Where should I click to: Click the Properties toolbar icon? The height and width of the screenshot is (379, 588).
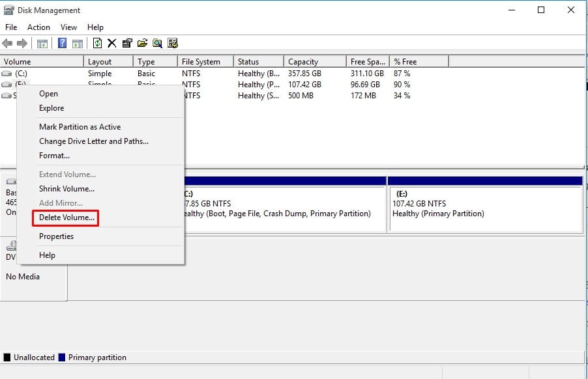pyautogui.click(x=127, y=44)
